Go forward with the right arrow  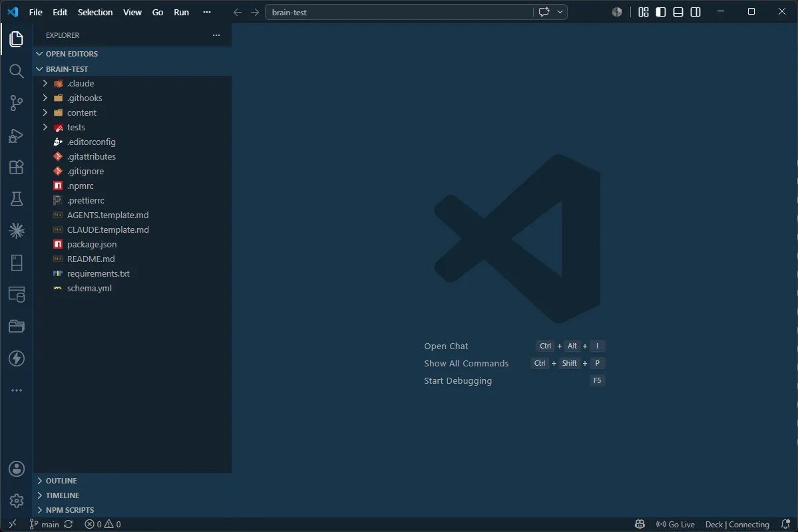pyautogui.click(x=255, y=12)
